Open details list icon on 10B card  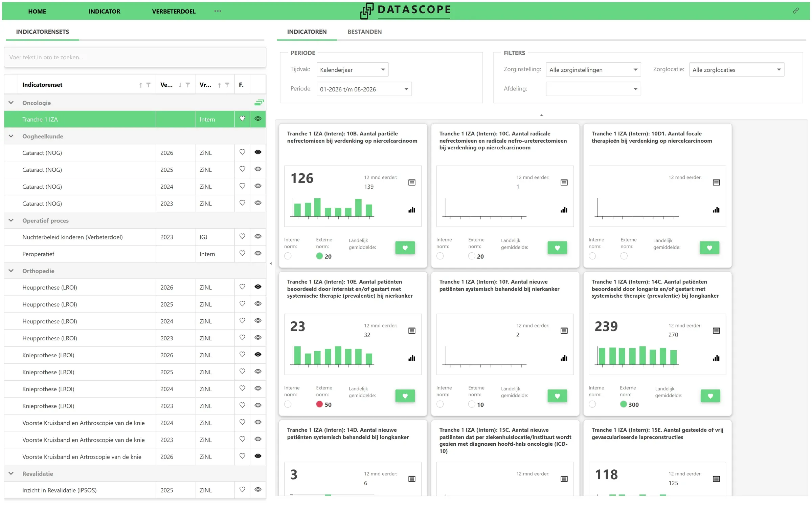412,183
